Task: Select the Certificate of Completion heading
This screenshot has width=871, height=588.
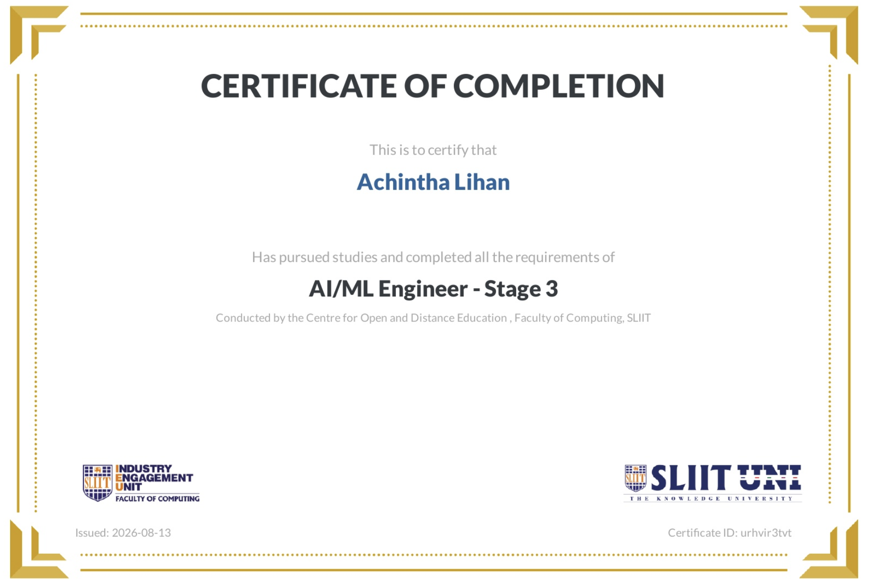Action: point(433,86)
